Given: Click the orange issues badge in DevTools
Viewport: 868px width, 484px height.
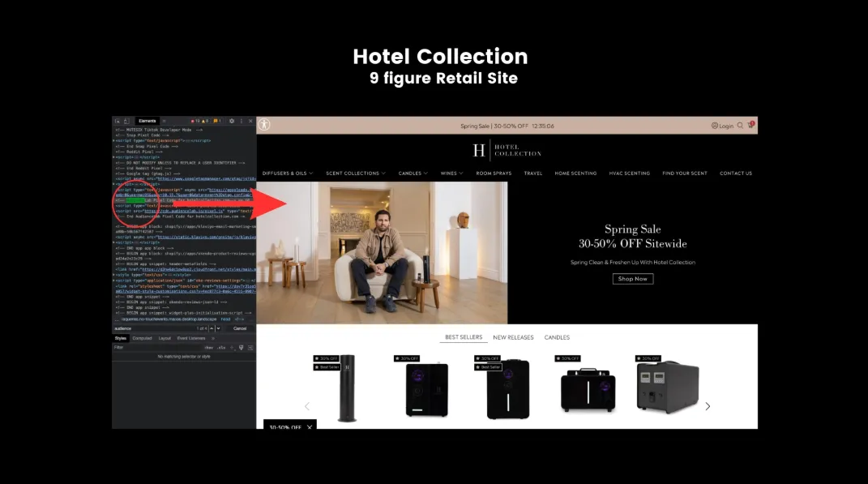Looking at the screenshot, I should (217, 121).
